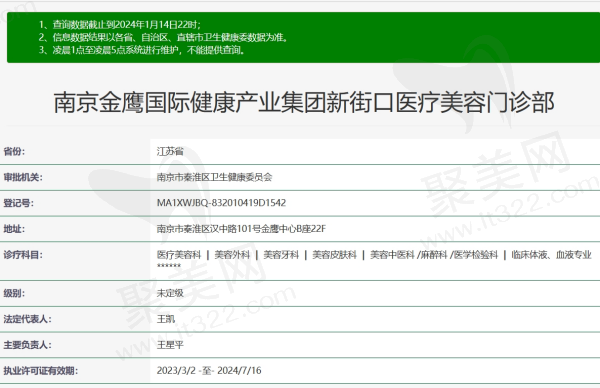Viewport: 600px width, 388px height.
Task: Select address 南京市秦淮区汉中路101号金鹰中心B座22F
Action: click(x=241, y=229)
